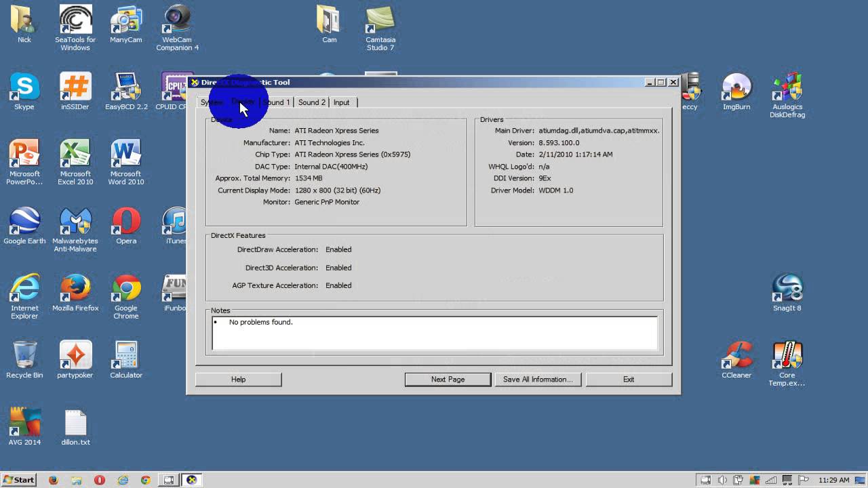Click the Approx. Total Memory 1534 MB value
The image size is (868, 488).
pyautogui.click(x=309, y=178)
